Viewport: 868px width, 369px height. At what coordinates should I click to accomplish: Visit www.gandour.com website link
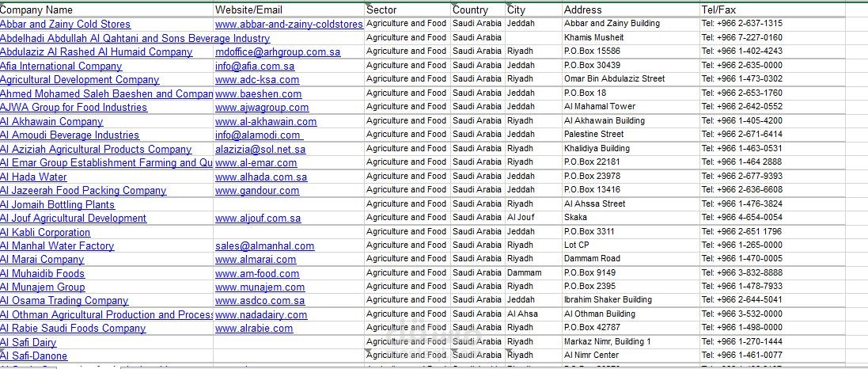(x=257, y=191)
